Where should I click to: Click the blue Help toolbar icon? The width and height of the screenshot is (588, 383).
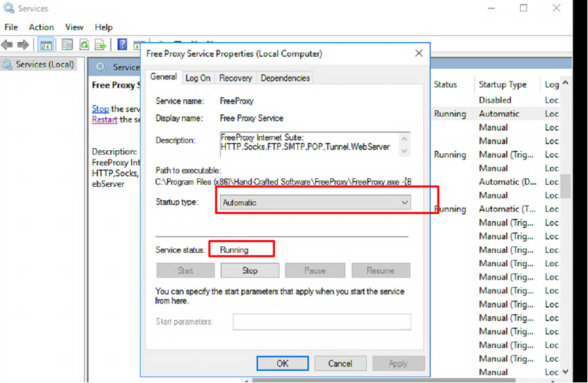tap(122, 45)
